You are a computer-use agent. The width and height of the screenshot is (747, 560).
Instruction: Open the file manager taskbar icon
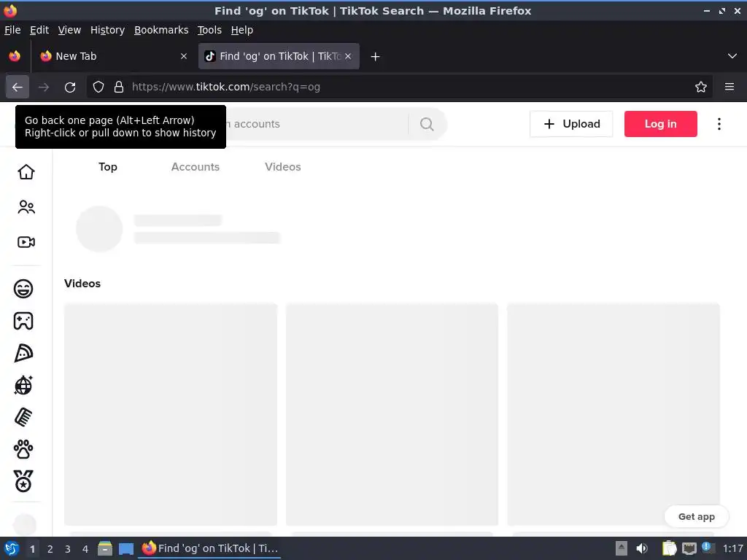coord(105,548)
